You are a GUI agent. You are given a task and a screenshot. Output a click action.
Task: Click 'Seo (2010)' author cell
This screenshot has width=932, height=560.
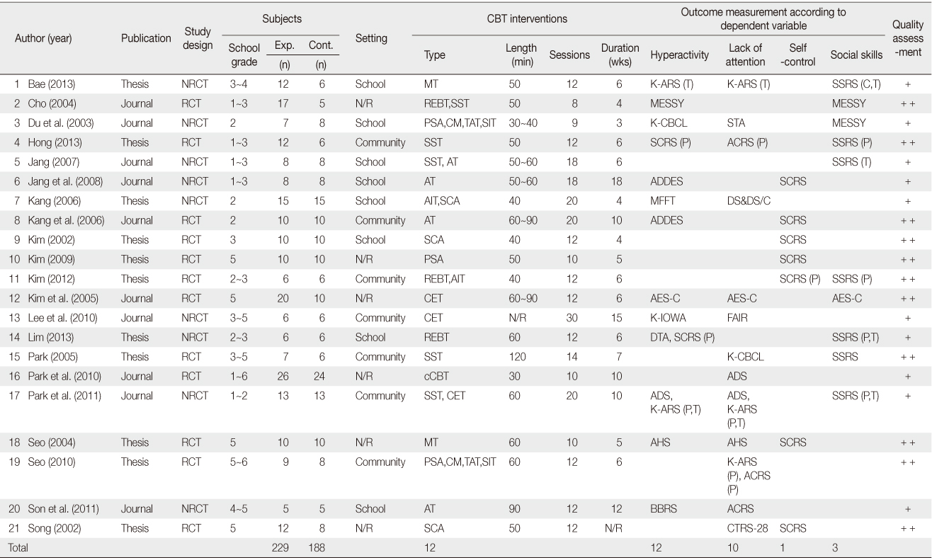[x=52, y=462]
